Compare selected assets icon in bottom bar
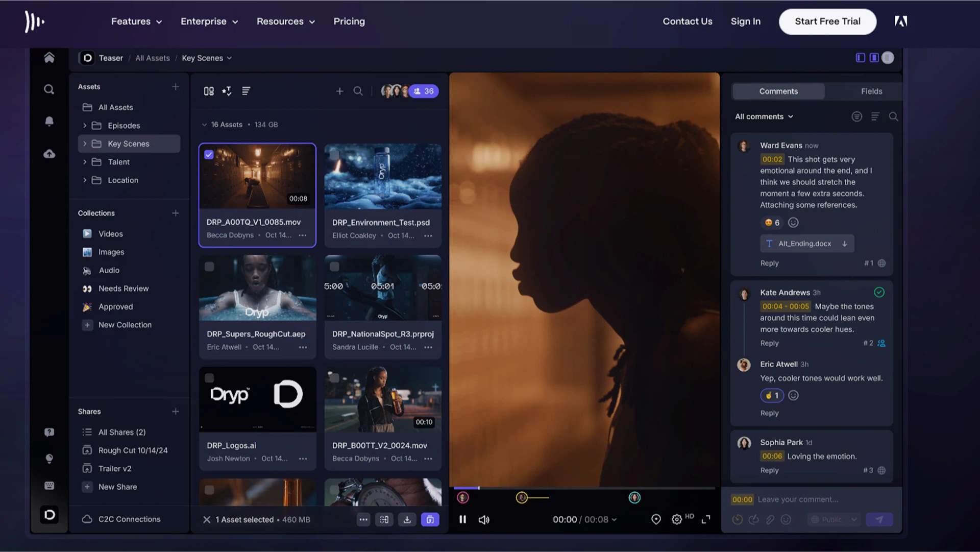This screenshot has height=552, width=980. pos(384,519)
